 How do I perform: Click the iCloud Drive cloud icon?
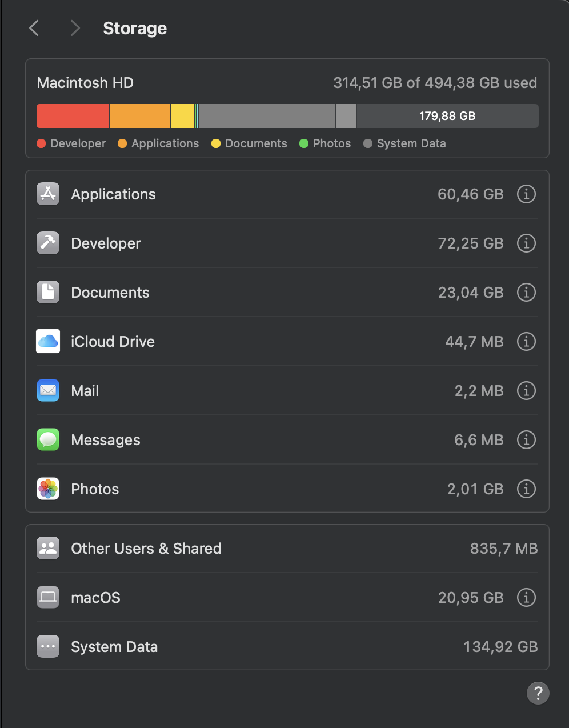[x=48, y=342]
